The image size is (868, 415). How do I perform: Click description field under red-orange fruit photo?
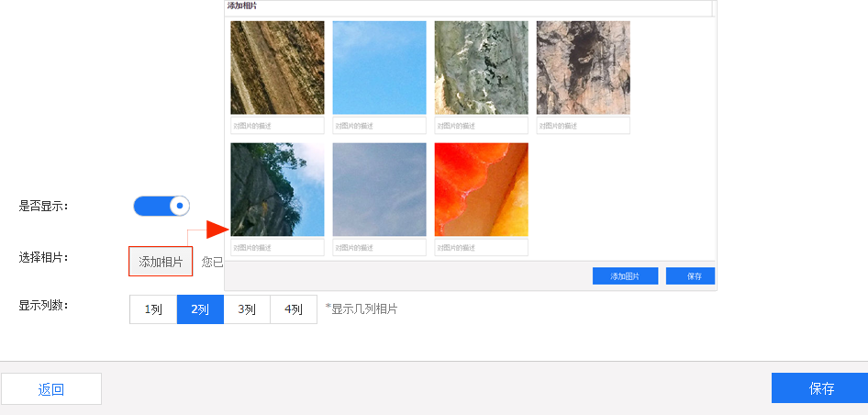pos(481,247)
